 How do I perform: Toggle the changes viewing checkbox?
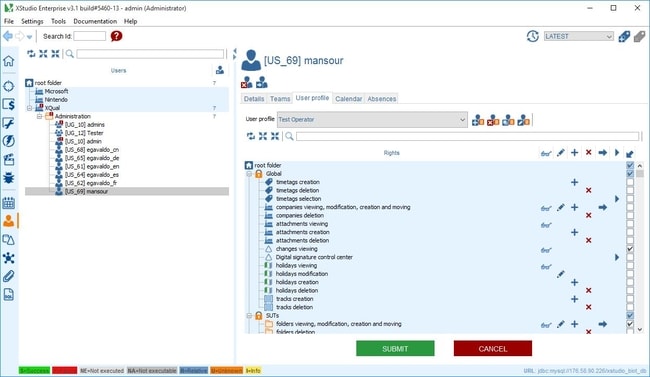click(630, 249)
